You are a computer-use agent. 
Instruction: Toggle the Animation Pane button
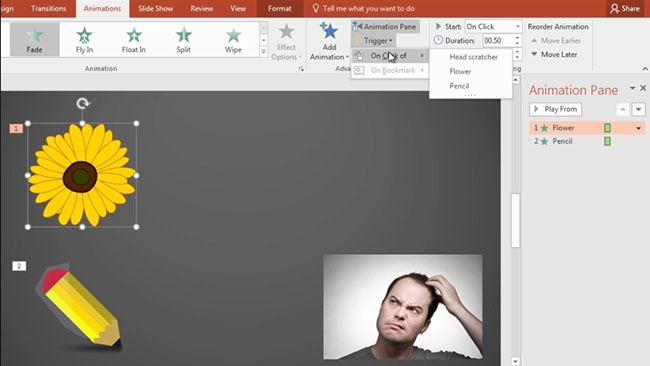[385, 27]
